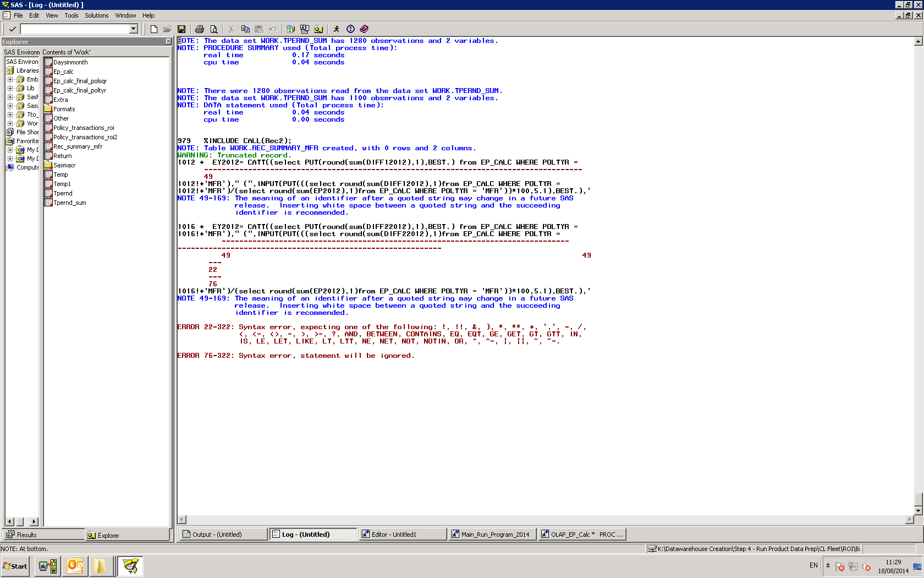Click the command bar checkmark button

(12, 29)
